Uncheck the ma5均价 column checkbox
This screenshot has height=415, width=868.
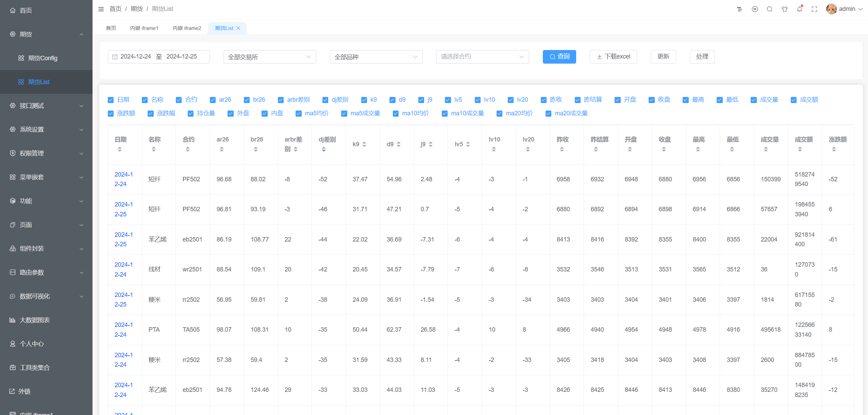299,114
